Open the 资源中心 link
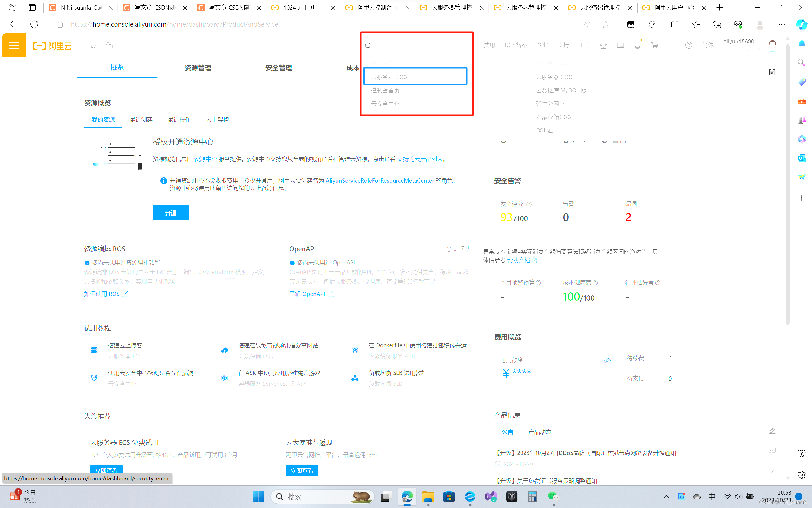The image size is (812, 508). (206, 159)
